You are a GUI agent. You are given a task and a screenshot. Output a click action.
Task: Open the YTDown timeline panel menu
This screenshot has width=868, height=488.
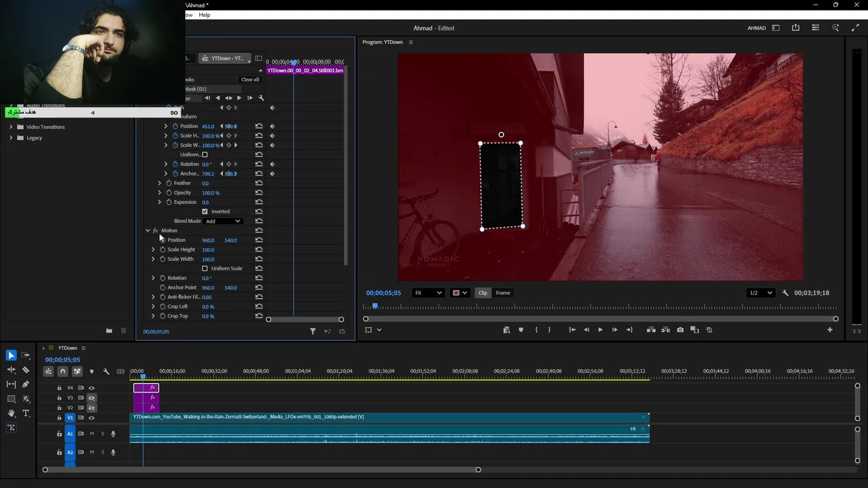[83, 348]
